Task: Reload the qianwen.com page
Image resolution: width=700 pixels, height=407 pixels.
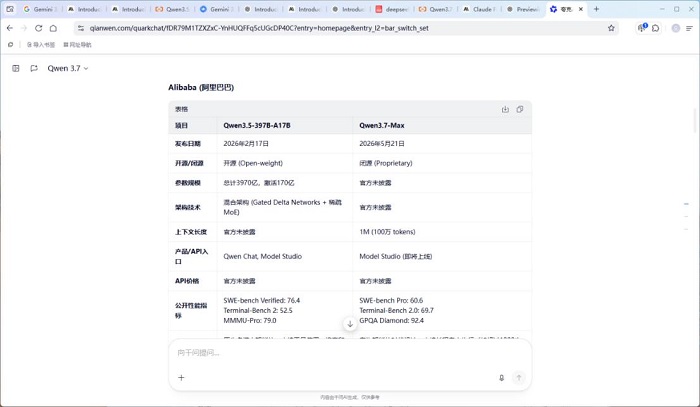Action: click(38, 28)
